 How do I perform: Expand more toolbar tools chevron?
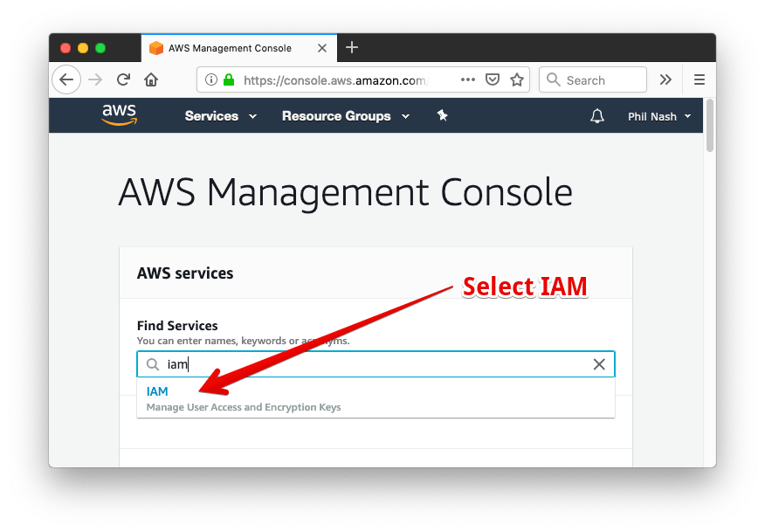point(665,79)
